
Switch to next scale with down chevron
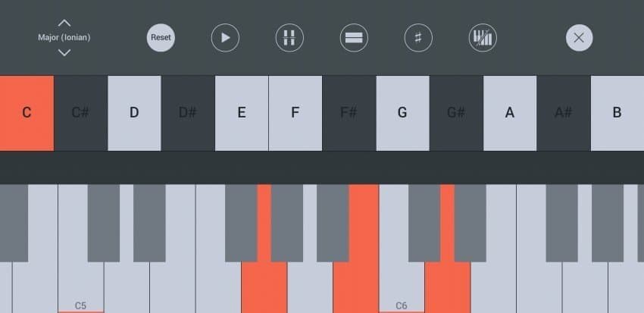(x=64, y=52)
